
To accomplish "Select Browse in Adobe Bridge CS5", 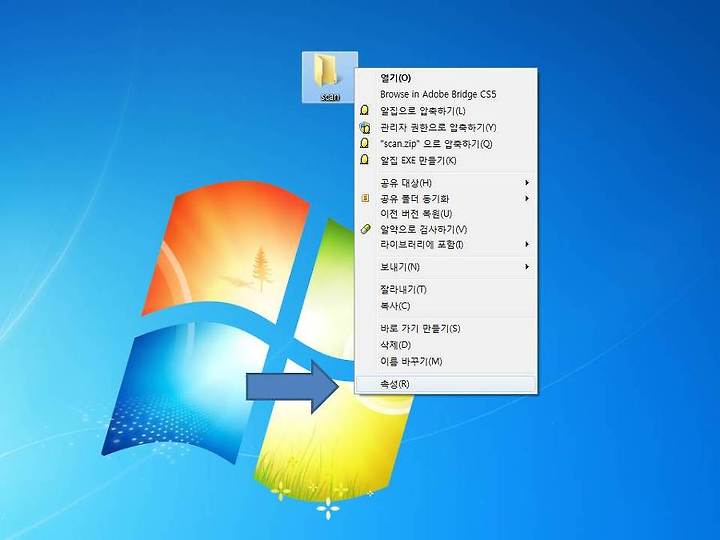I will [x=445, y=94].
